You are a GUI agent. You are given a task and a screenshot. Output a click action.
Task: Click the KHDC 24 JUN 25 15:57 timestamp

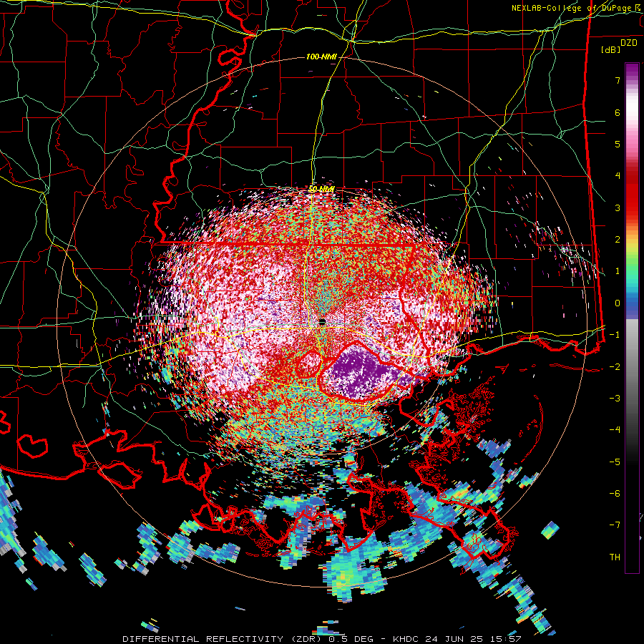[457, 639]
